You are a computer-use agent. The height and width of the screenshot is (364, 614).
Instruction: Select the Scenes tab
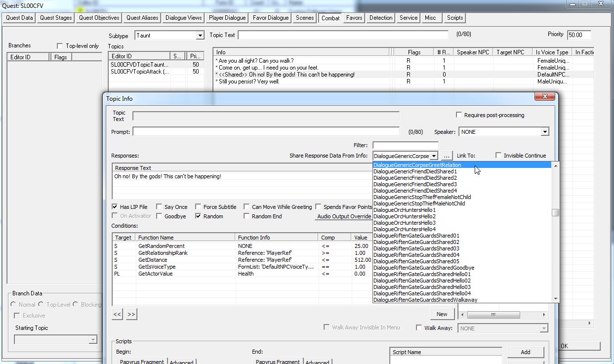(305, 18)
